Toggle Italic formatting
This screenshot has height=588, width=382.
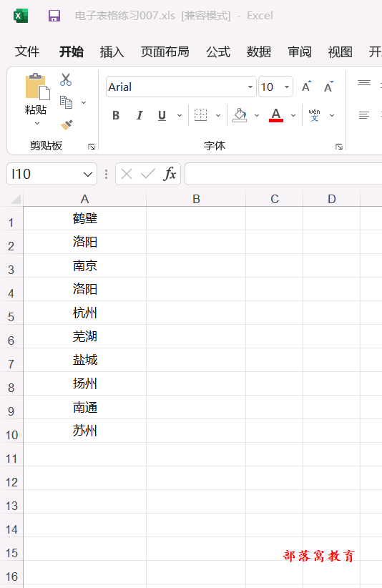[x=139, y=115]
